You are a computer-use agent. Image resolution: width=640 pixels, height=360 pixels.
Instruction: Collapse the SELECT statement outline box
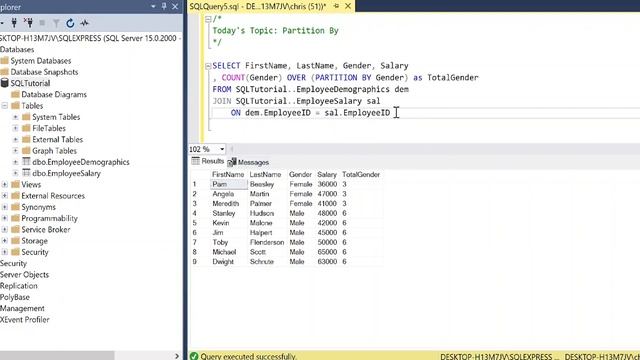(x=208, y=66)
